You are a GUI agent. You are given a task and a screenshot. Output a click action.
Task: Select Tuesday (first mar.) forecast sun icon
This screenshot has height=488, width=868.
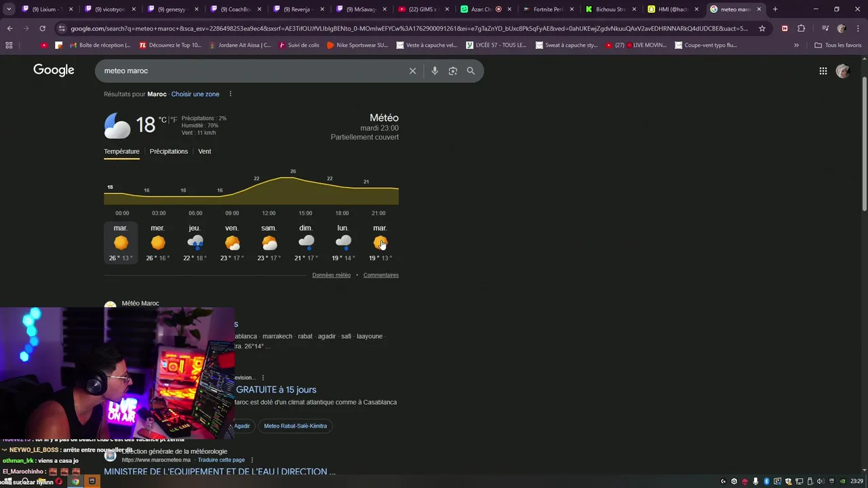(121, 243)
